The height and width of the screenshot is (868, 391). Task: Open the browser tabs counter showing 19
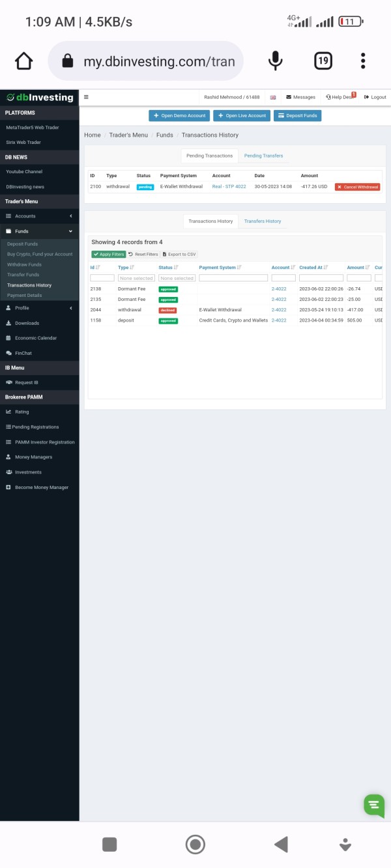(323, 61)
